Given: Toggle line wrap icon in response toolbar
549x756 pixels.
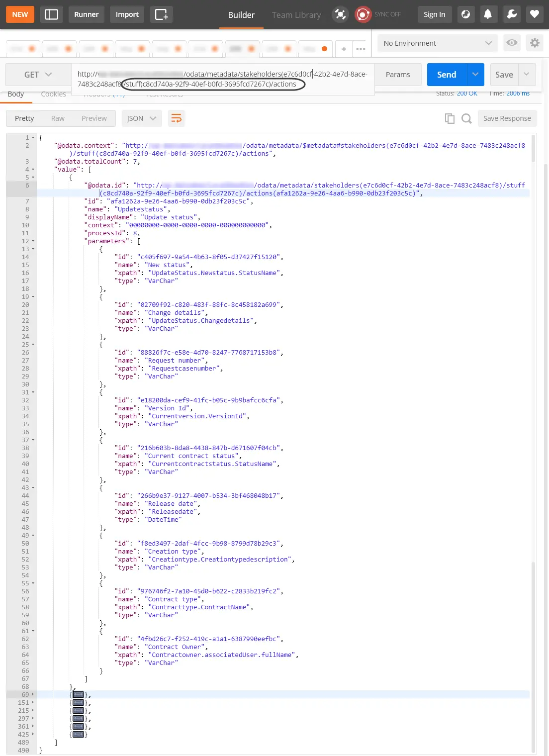Looking at the screenshot, I should click(177, 118).
